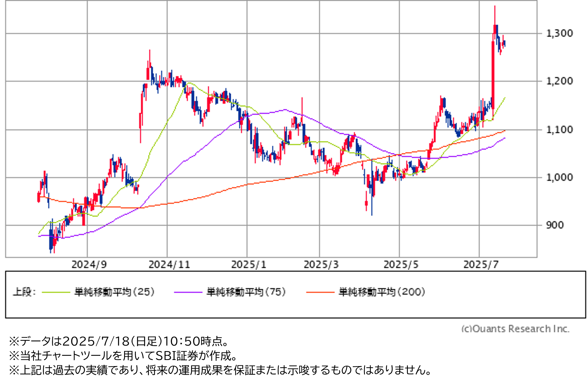This screenshot has height=388, width=588.
Task: Select the 単純移動平均(75) legend label
Action: 246,292
